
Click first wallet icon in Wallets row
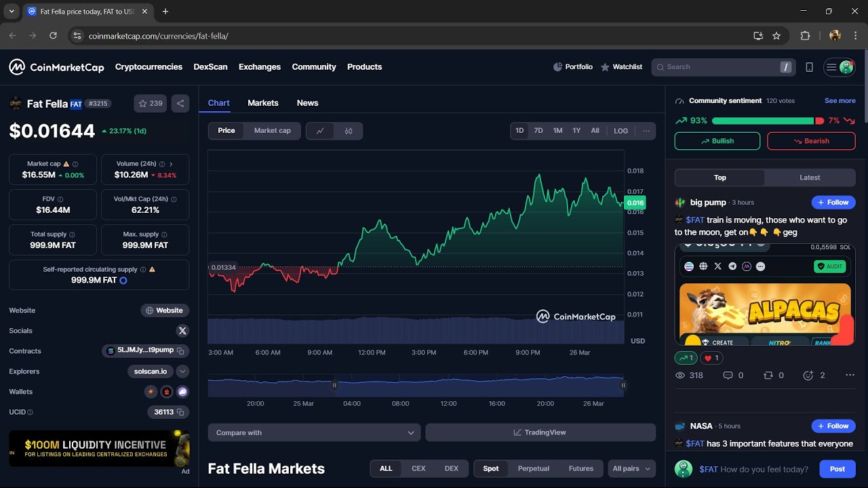(151, 392)
